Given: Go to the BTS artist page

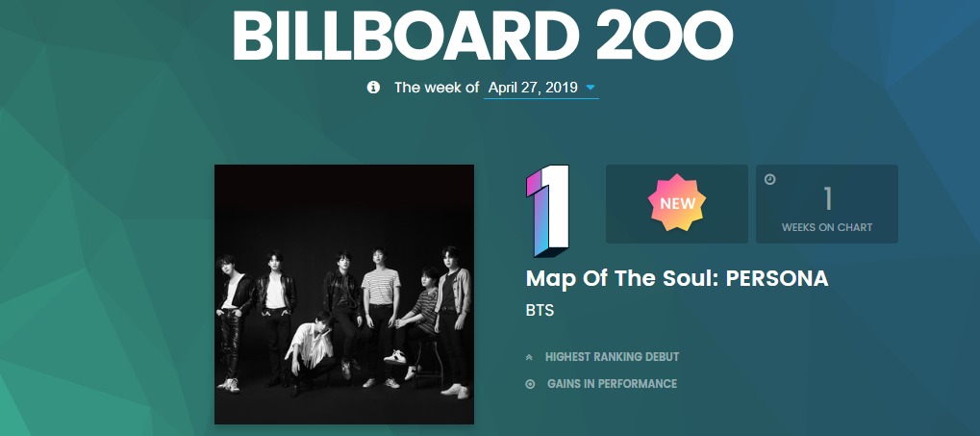Looking at the screenshot, I should 540,310.
